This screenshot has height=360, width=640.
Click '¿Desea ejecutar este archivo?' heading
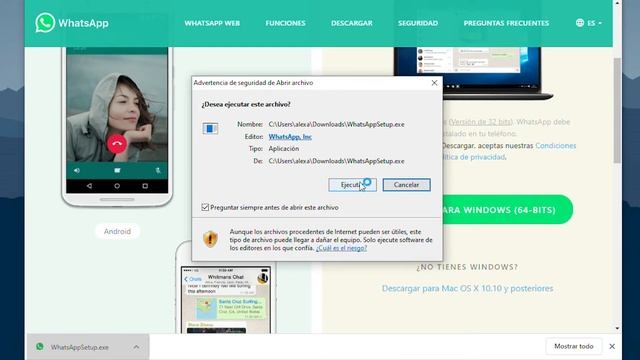click(246, 104)
